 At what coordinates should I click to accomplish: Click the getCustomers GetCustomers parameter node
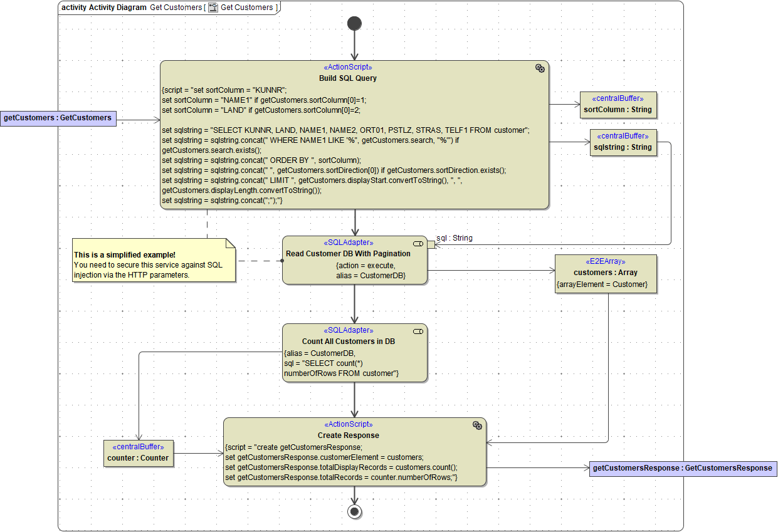pos(58,118)
